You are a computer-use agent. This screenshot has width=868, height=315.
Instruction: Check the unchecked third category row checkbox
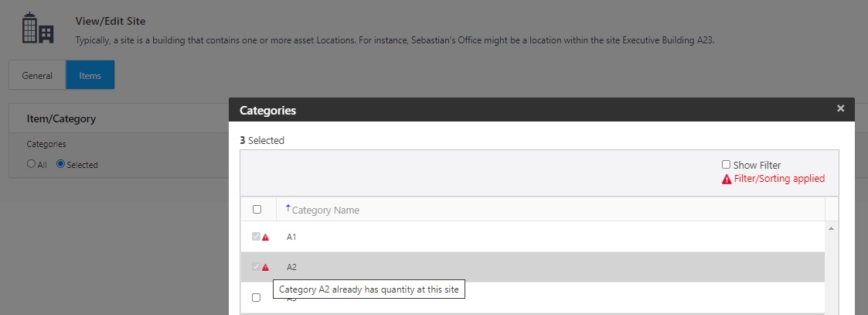click(x=257, y=297)
